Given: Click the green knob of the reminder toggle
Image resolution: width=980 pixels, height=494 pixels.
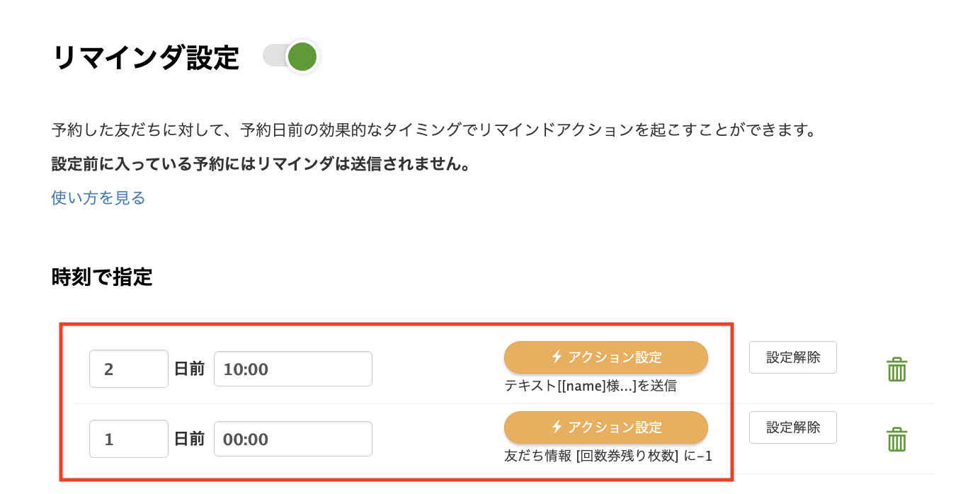Looking at the screenshot, I should click(302, 56).
